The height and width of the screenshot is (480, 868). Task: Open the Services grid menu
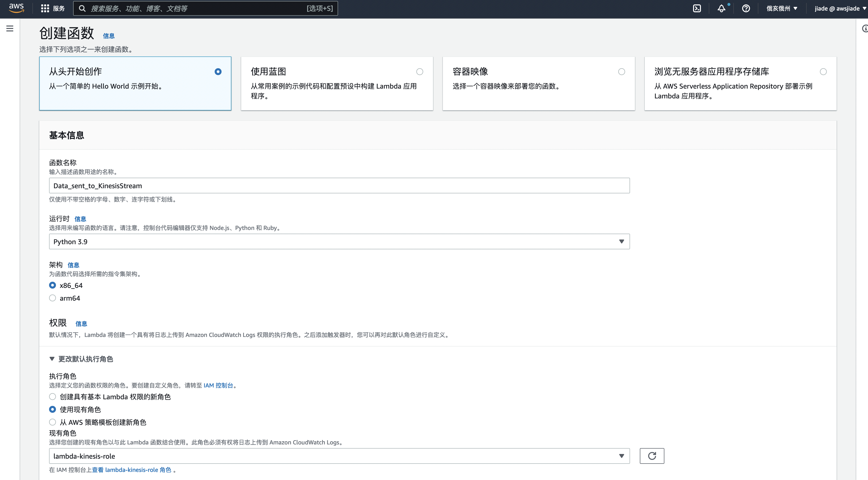click(x=45, y=8)
